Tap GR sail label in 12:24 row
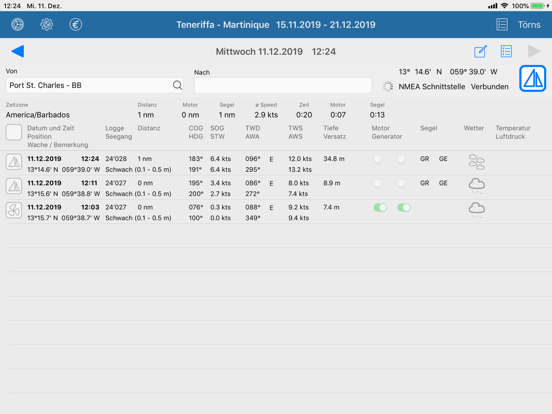This screenshot has width=552, height=414. pyautogui.click(x=425, y=159)
